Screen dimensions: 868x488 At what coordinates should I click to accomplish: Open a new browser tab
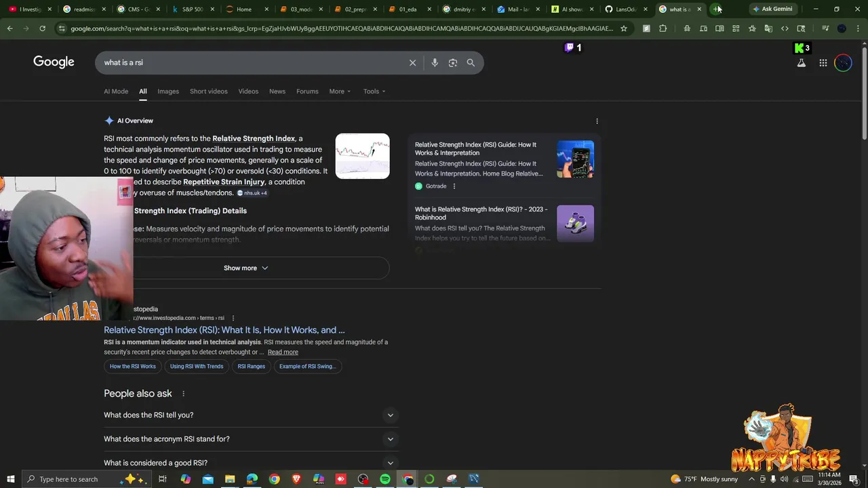pos(717,9)
